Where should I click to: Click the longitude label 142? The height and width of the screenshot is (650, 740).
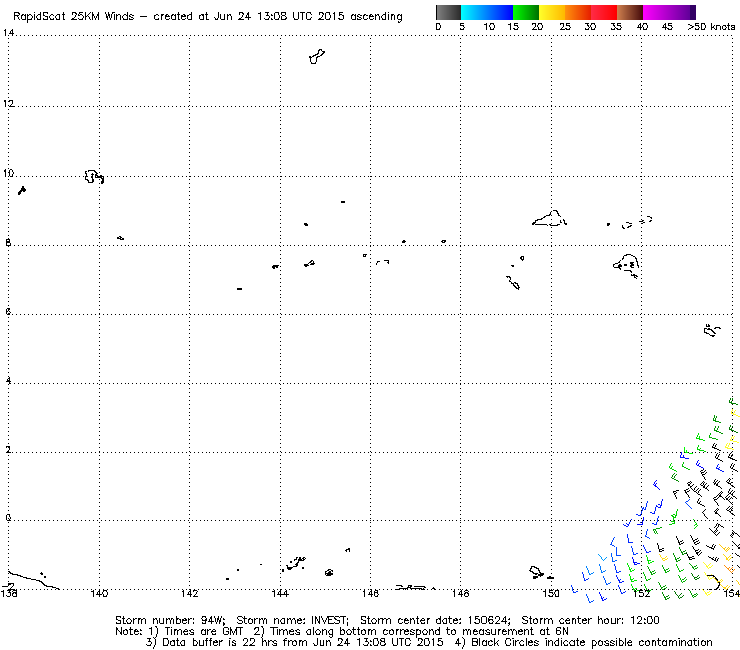click(x=190, y=593)
